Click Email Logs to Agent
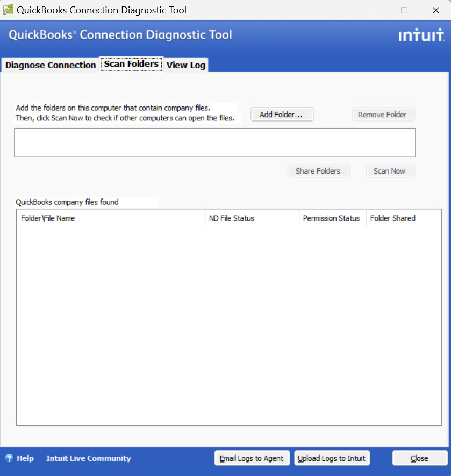This screenshot has height=476, width=451. tap(252, 458)
